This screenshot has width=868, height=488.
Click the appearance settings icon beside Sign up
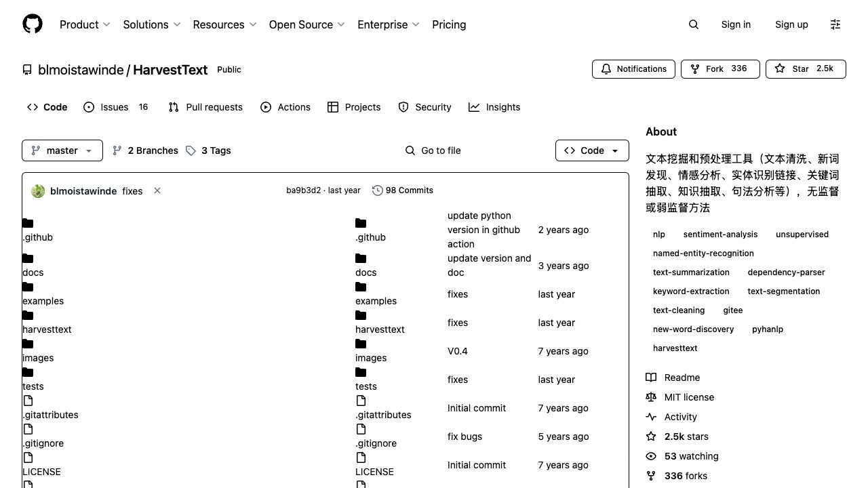[835, 24]
